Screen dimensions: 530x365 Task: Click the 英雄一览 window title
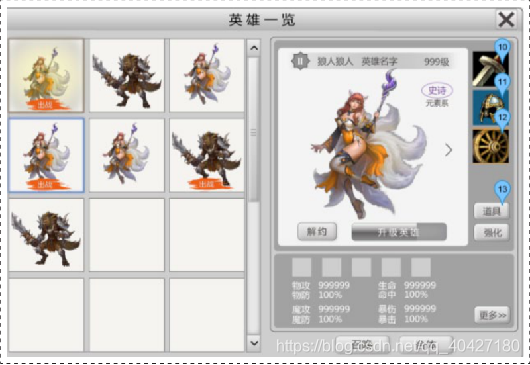pos(262,20)
